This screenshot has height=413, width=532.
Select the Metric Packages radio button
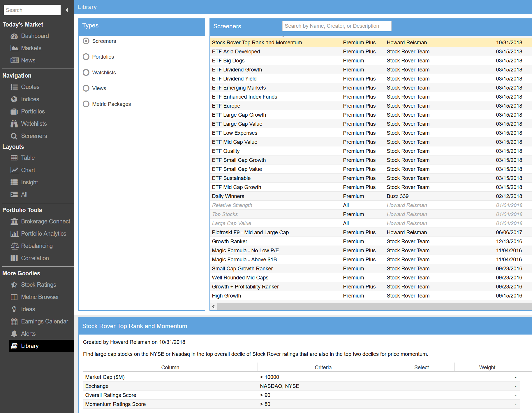tap(86, 104)
